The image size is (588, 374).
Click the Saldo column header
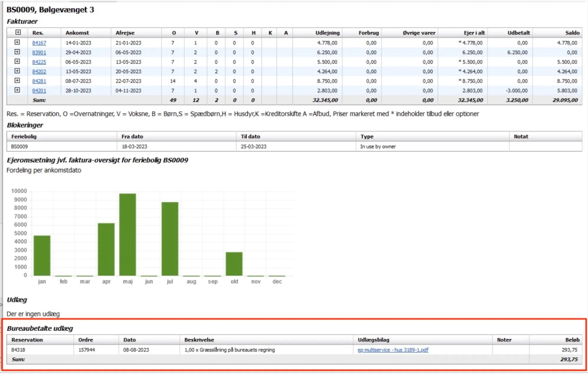click(572, 33)
